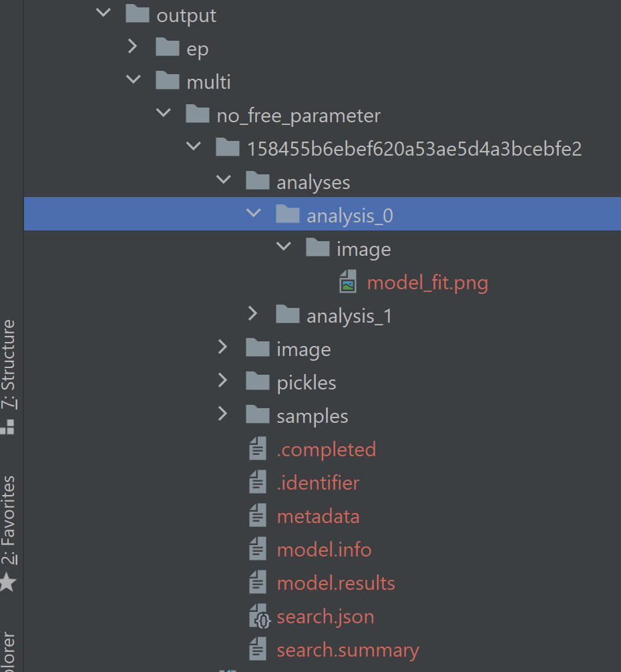
Task: Click the search.summary file icon
Action: click(258, 649)
